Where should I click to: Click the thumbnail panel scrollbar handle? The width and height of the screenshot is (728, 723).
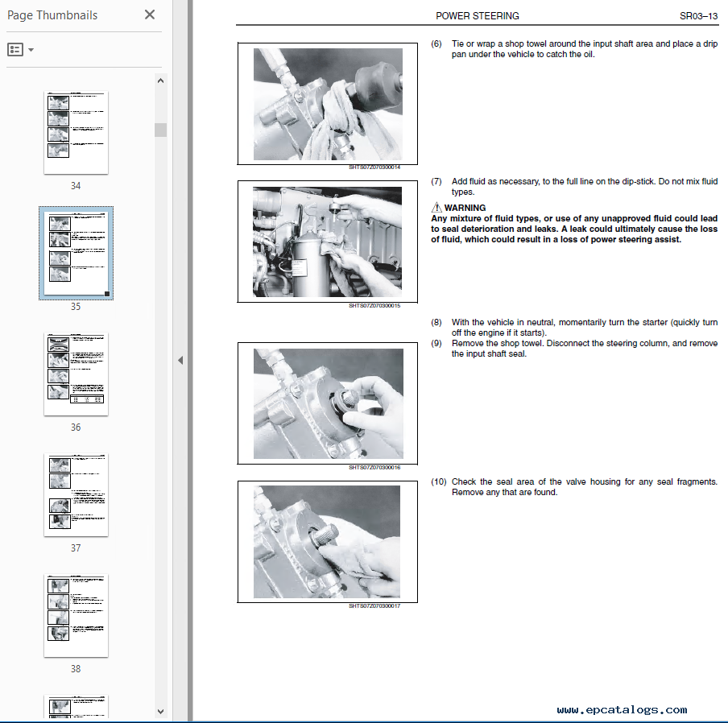[160, 130]
